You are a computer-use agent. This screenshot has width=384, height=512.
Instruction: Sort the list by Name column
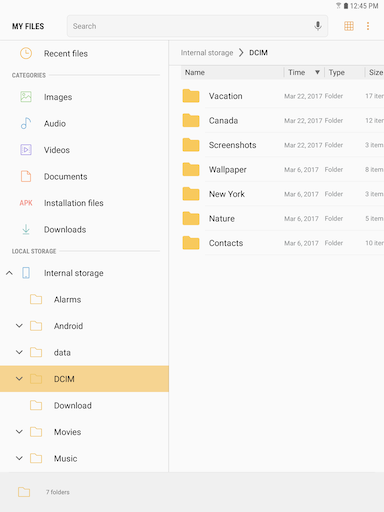pos(195,72)
